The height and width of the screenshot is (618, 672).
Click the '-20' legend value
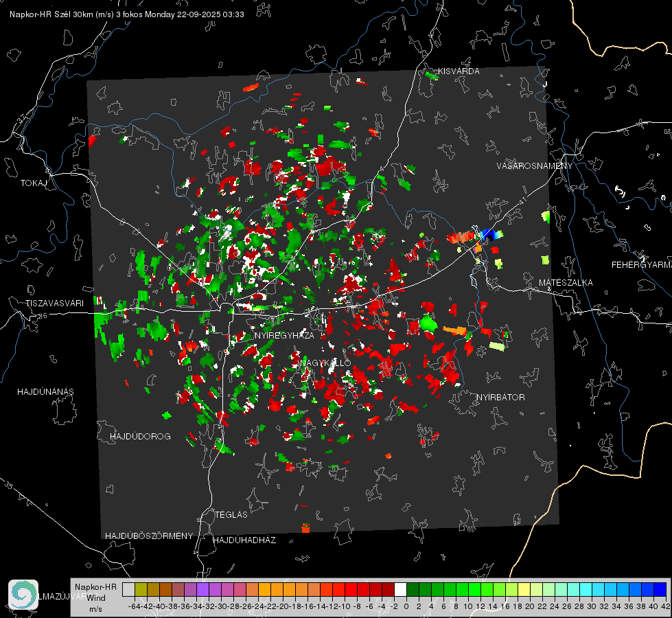point(283,606)
